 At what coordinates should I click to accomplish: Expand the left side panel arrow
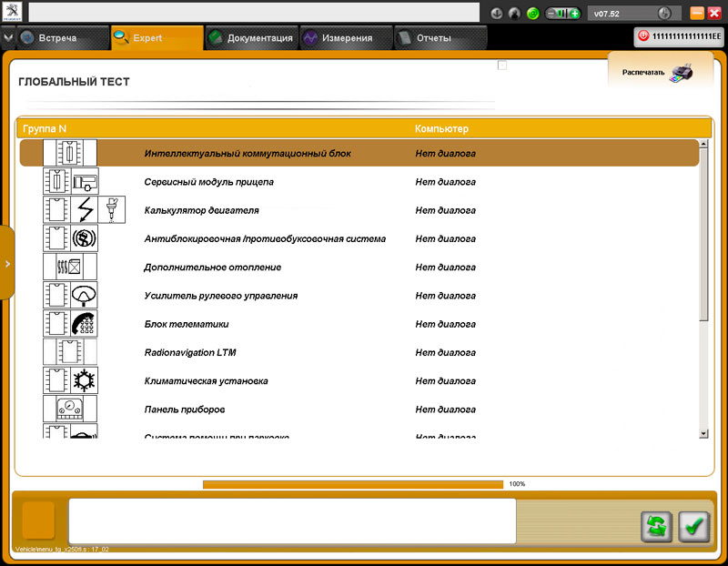7,263
